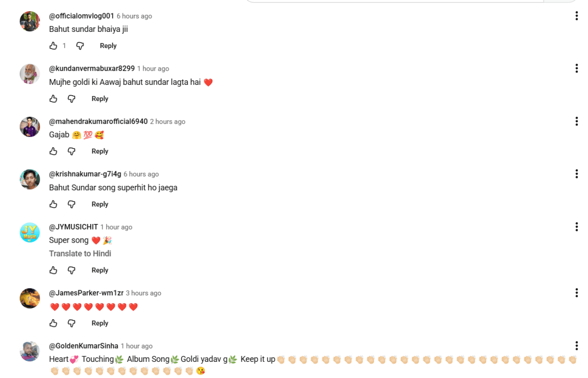The image size is (588, 378).
Task: Reply to @officialomvlog001's comment
Action: tap(108, 46)
